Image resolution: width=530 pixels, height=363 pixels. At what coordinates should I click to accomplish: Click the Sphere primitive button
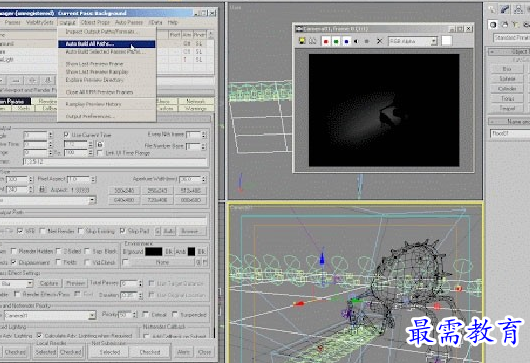coord(507,78)
